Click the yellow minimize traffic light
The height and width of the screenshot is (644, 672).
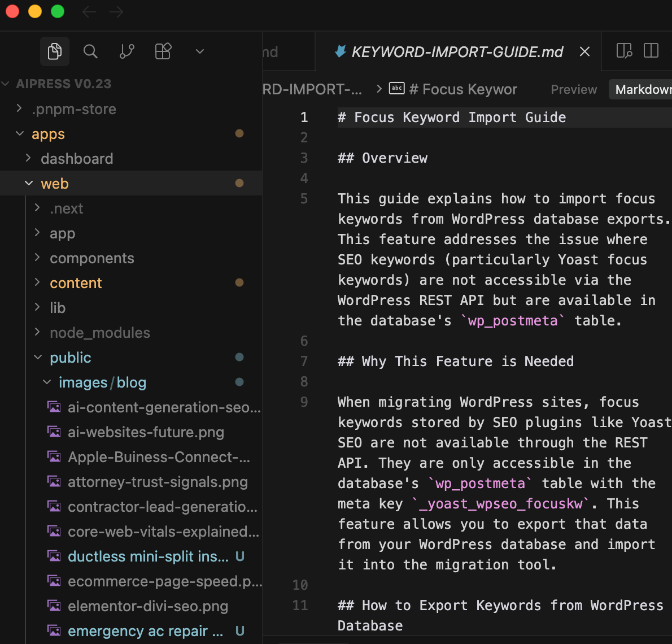tap(34, 11)
